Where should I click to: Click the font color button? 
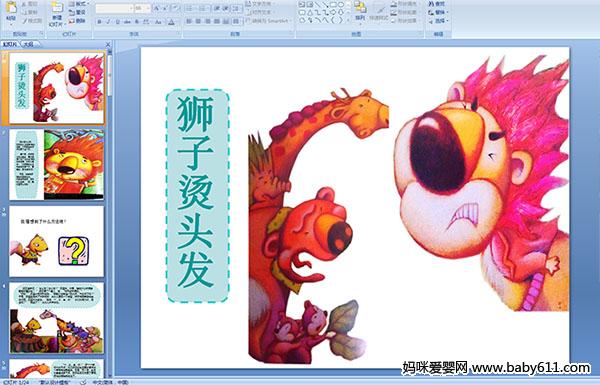click(171, 22)
